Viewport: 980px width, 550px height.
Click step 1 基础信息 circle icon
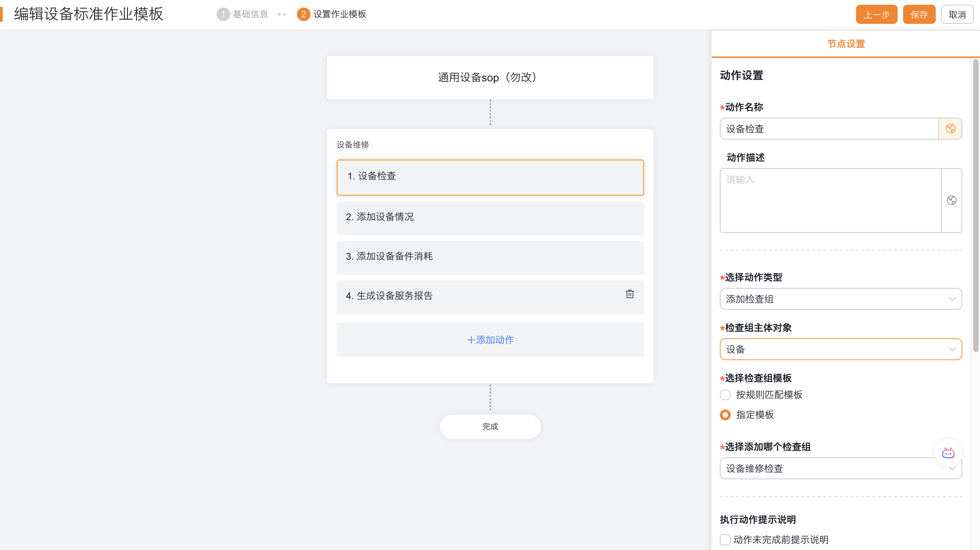223,14
